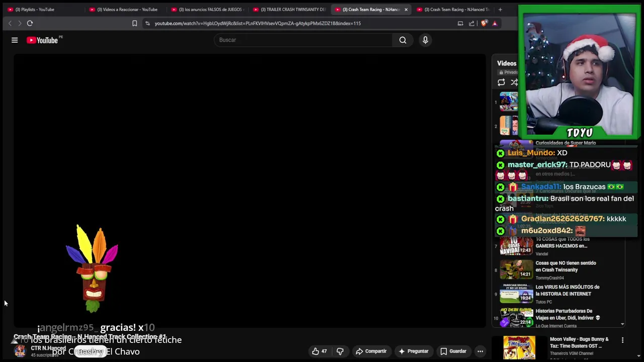Open more actions three-dot menu below video
Screen dimensions: 644x362
[x=480, y=351]
